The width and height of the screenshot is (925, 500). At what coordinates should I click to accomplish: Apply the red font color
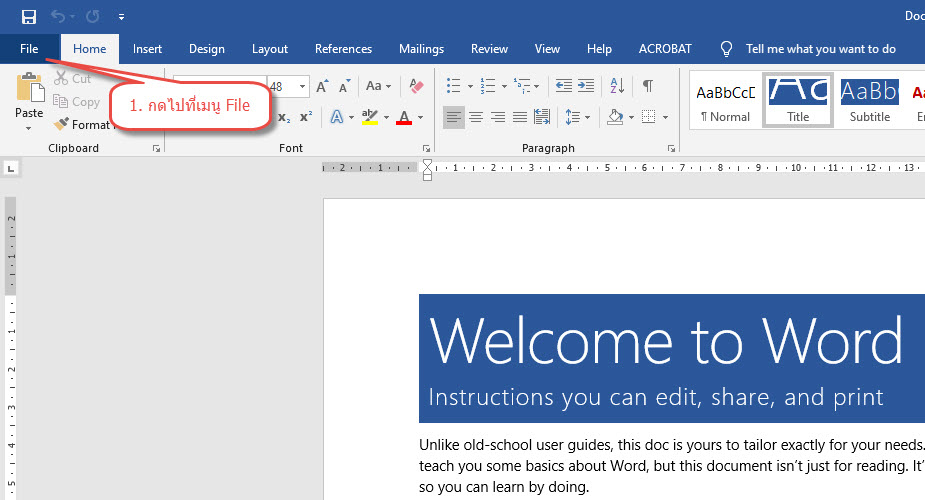[404, 117]
